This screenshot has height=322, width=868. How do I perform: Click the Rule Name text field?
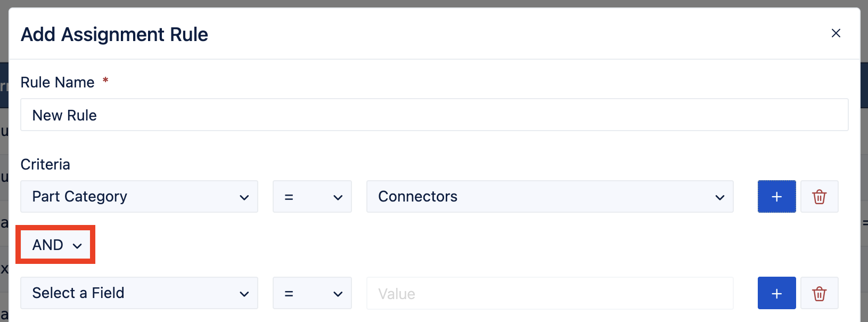point(434,115)
